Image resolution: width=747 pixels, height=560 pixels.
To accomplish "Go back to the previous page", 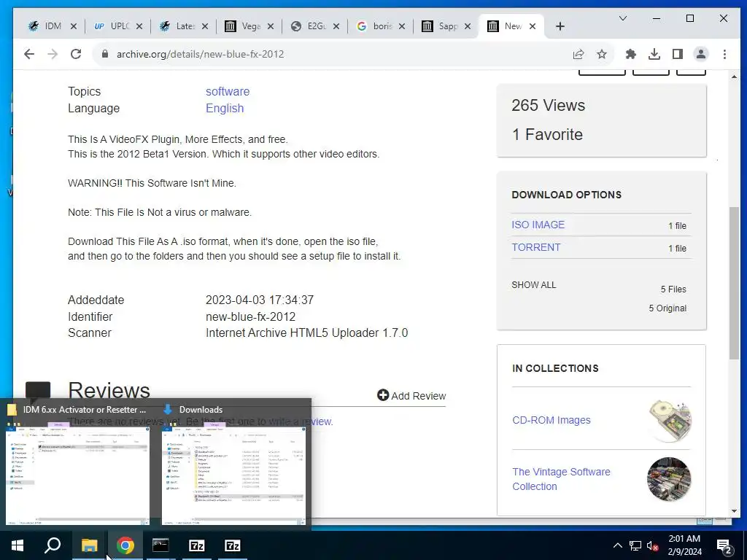I will pos(29,54).
